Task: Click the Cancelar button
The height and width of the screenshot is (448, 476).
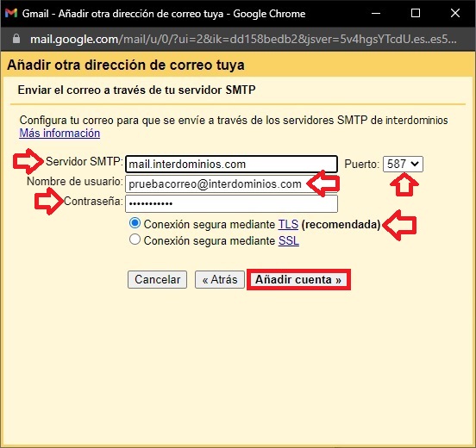Action: tap(157, 279)
